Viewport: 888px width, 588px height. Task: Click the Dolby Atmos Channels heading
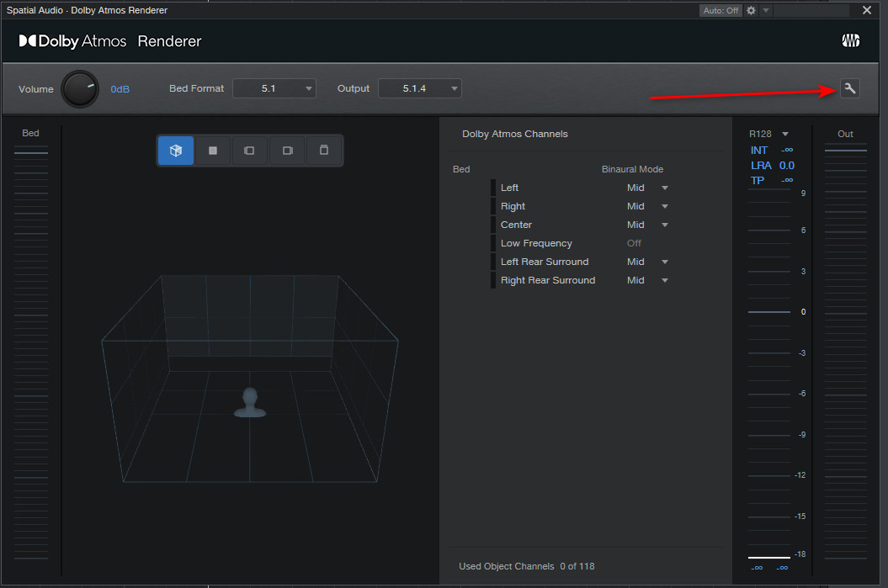(x=515, y=134)
